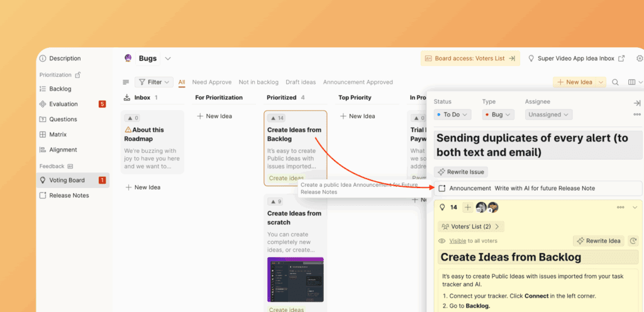Open the Matrix view in sidebar
This screenshot has width=644, height=312.
click(x=57, y=135)
